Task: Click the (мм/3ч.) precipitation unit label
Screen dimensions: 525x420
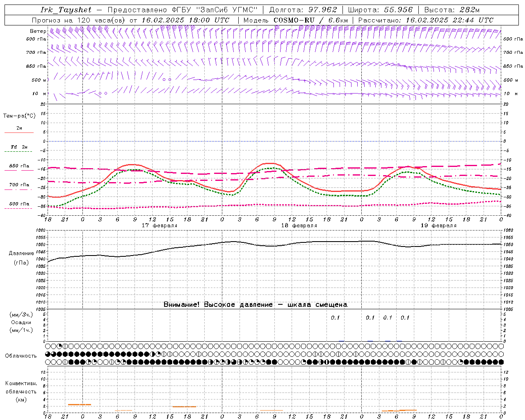Action: (21, 315)
